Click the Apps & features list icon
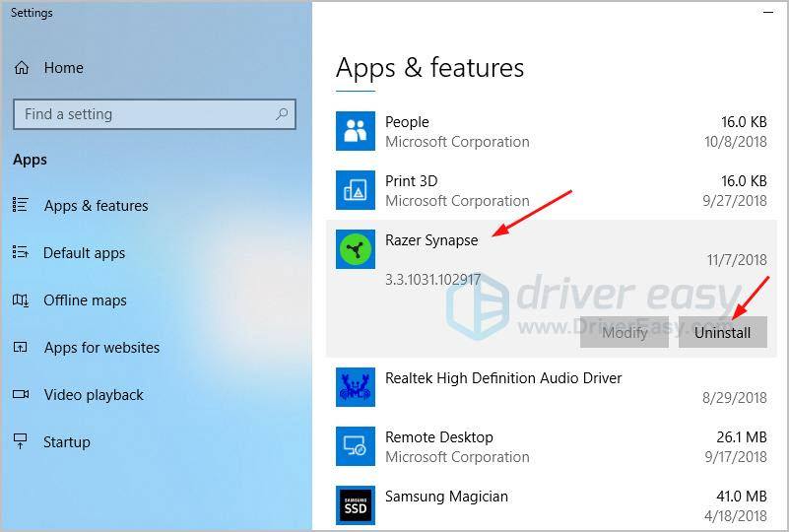 [x=20, y=205]
